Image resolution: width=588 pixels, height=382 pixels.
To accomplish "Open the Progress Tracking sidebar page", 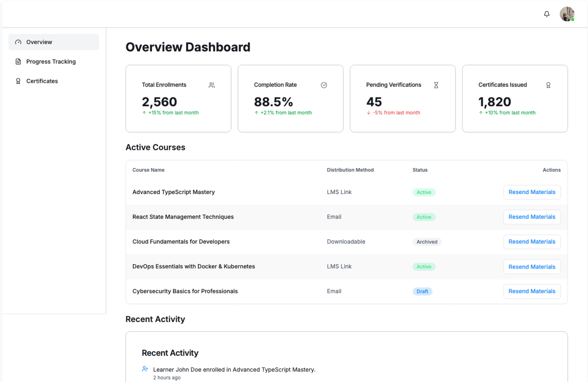I will [x=51, y=62].
